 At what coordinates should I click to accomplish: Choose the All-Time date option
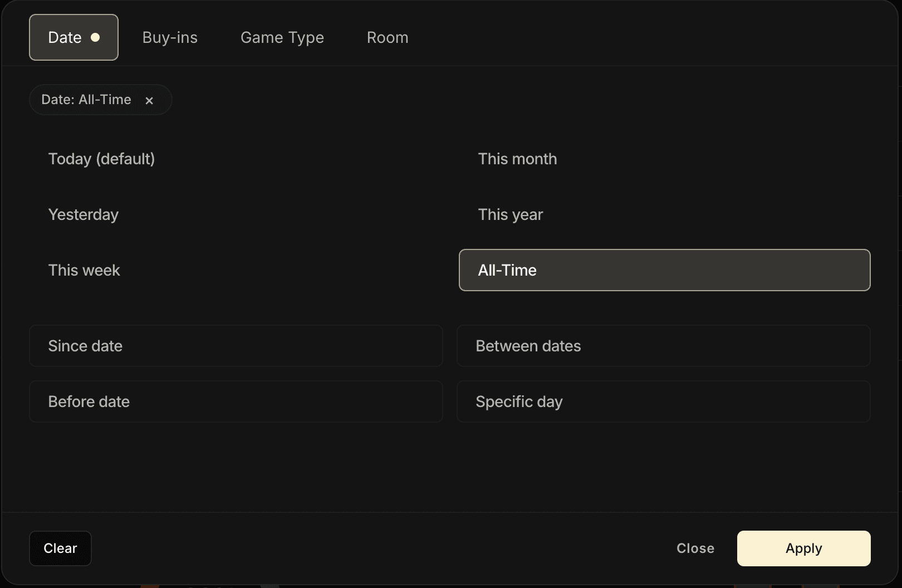pos(664,270)
